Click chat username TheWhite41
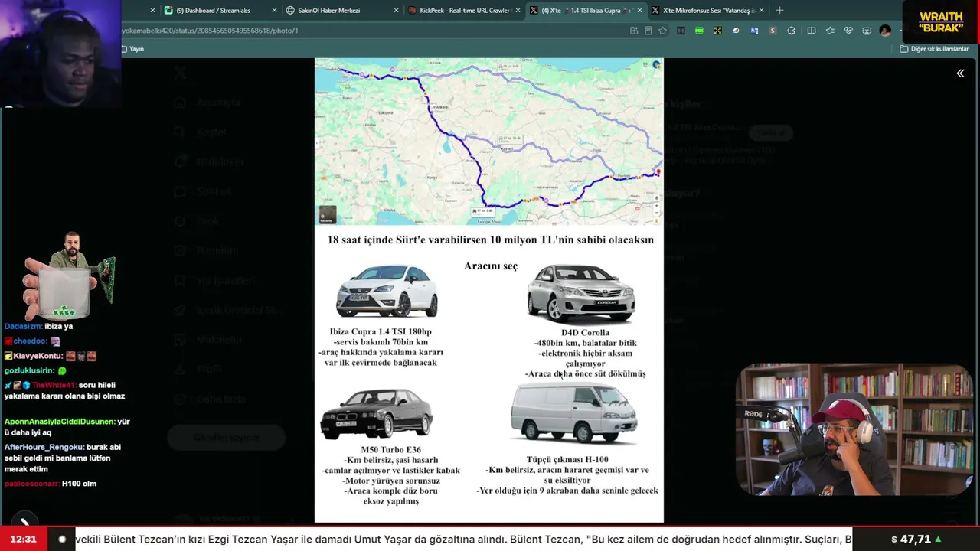Image resolution: width=980 pixels, height=551 pixels. pos(53,385)
